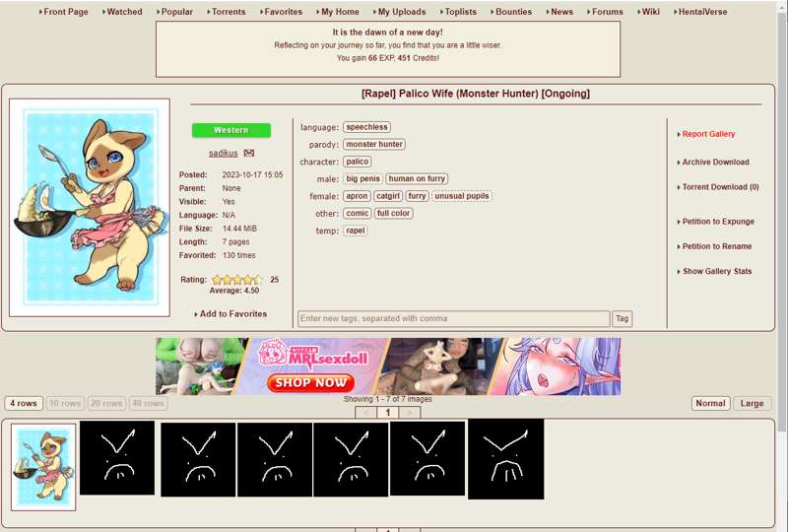Expand Show Gallery Stats
The height and width of the screenshot is (532, 788).
tap(716, 271)
